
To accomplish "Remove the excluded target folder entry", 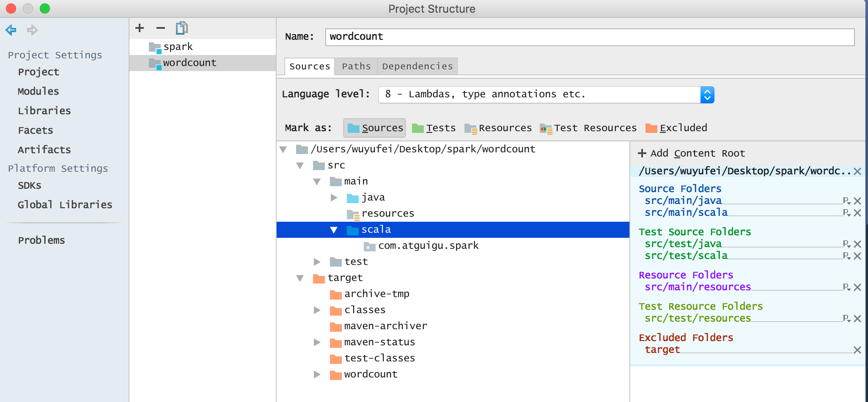I will pos(857,350).
